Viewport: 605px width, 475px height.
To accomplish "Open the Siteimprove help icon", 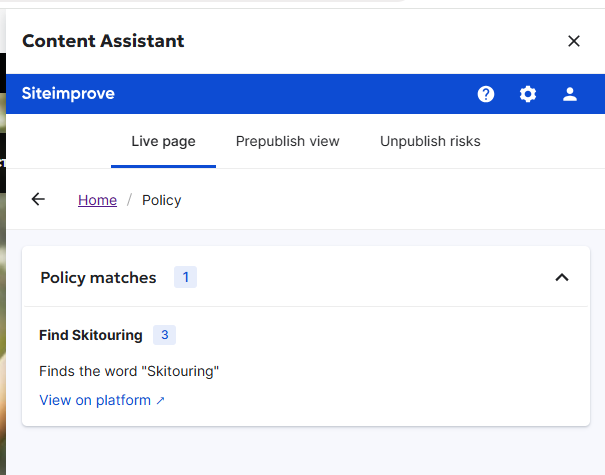I will click(486, 94).
